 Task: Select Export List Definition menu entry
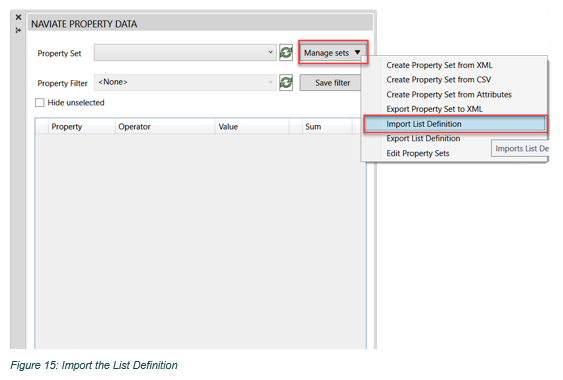[x=423, y=139]
